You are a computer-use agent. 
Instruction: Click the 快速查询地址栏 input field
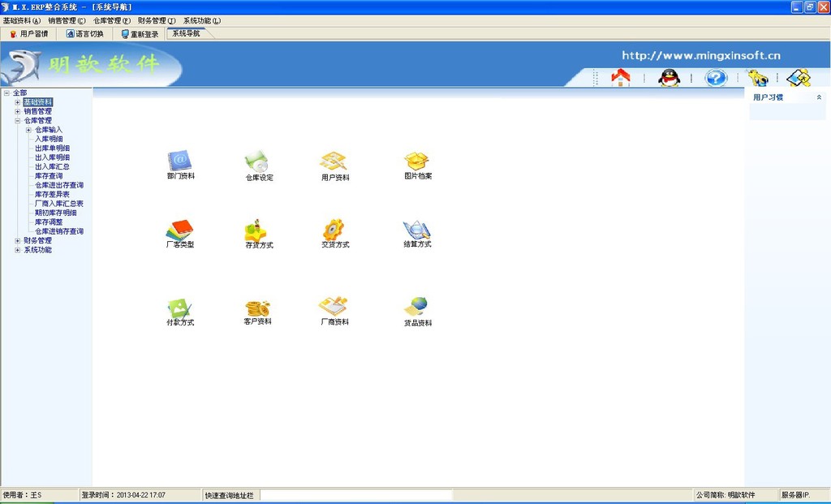(x=356, y=495)
